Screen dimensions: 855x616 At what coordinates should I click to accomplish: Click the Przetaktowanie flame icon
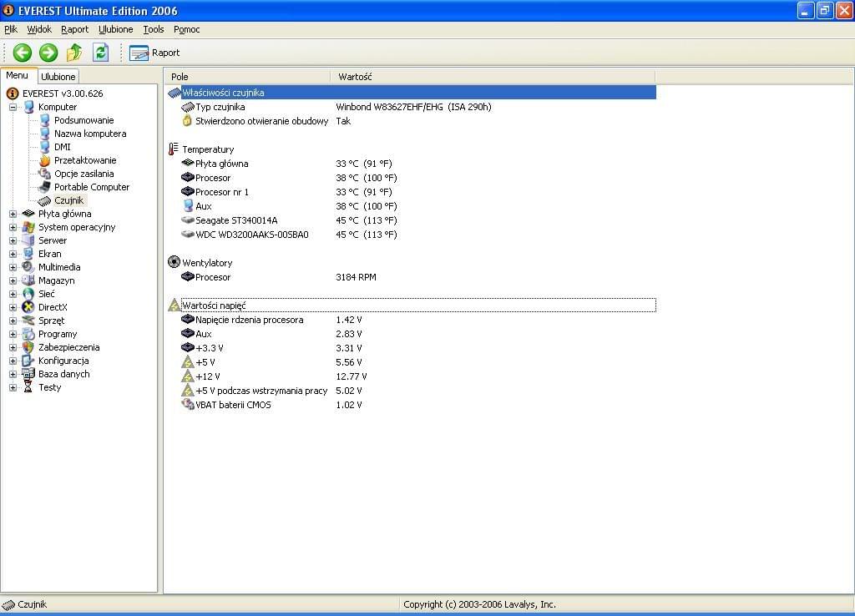[x=45, y=160]
